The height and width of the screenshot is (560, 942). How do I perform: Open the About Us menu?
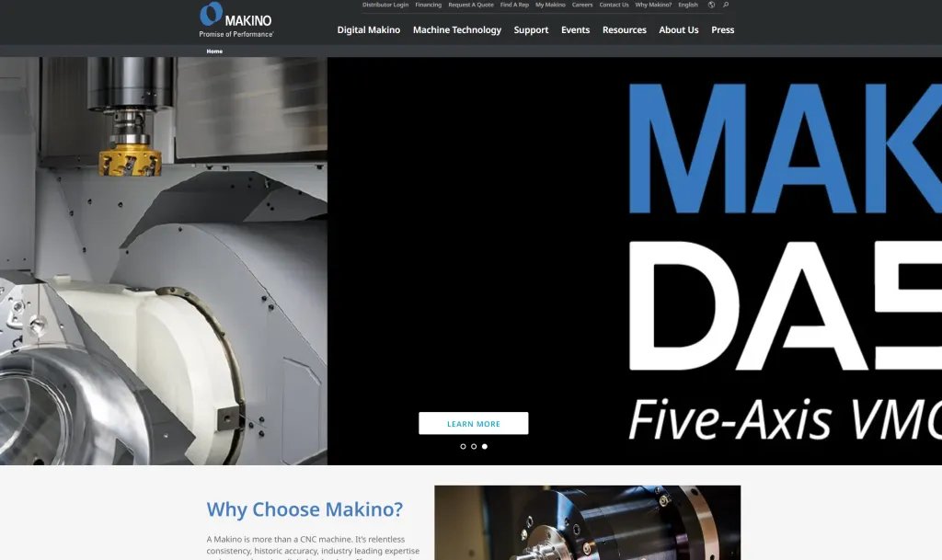679,30
